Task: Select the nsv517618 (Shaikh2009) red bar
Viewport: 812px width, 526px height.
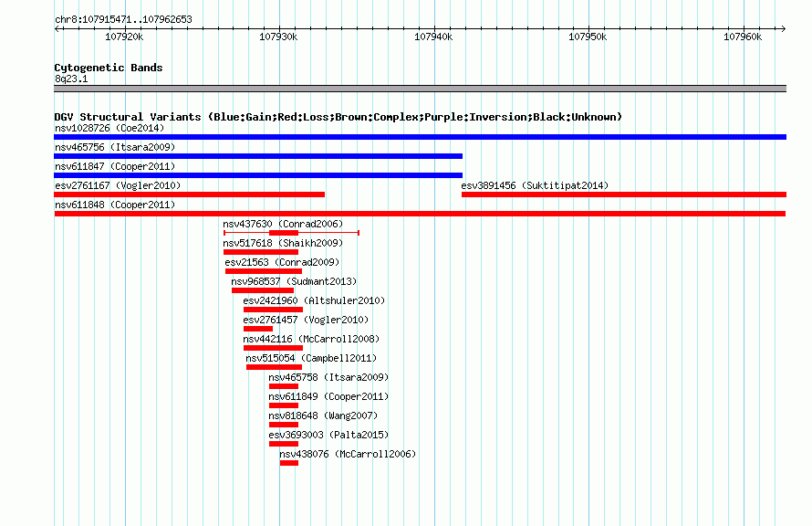Action: click(261, 252)
